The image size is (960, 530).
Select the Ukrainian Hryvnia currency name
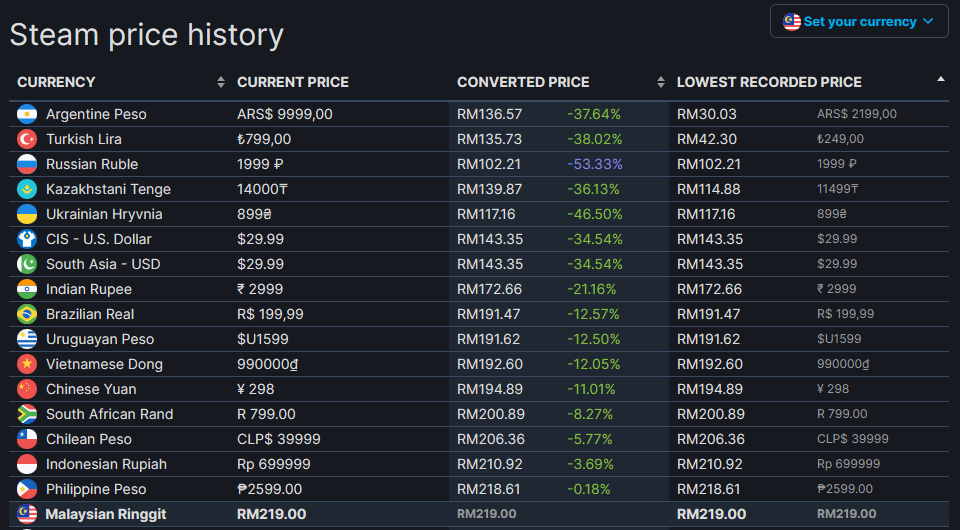click(x=104, y=215)
